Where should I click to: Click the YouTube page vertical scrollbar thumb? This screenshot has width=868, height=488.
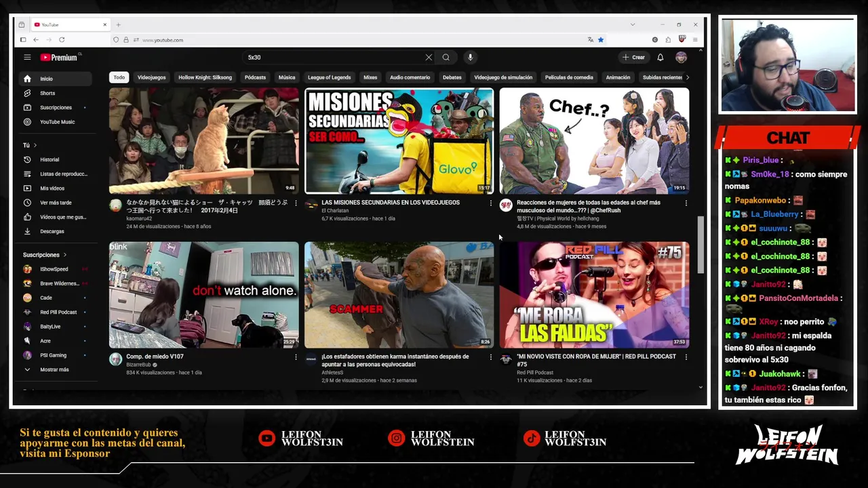point(701,245)
